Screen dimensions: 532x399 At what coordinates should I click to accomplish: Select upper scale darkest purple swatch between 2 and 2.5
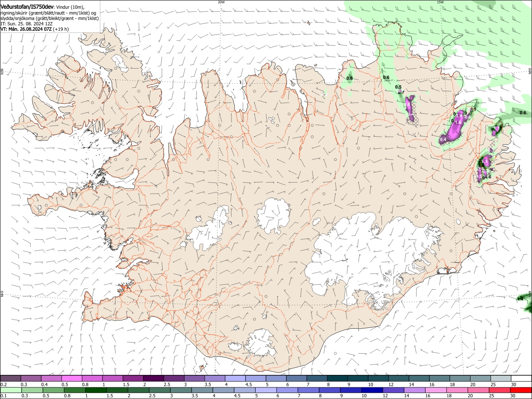[x=153, y=378]
